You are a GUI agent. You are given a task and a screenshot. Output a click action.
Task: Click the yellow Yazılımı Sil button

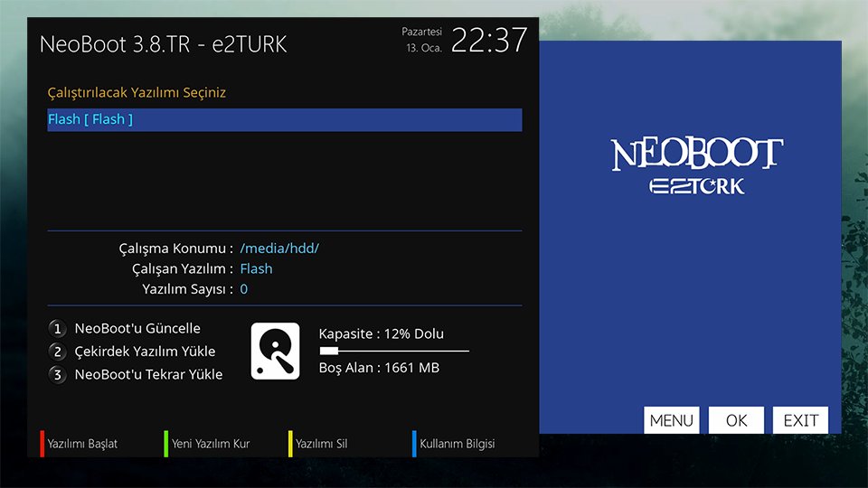click(318, 444)
